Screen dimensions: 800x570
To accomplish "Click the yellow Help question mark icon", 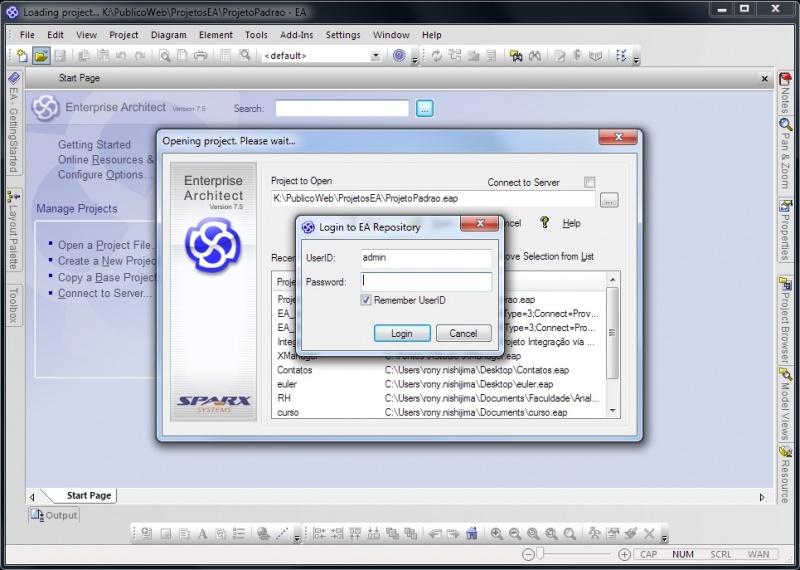I will tap(545, 223).
